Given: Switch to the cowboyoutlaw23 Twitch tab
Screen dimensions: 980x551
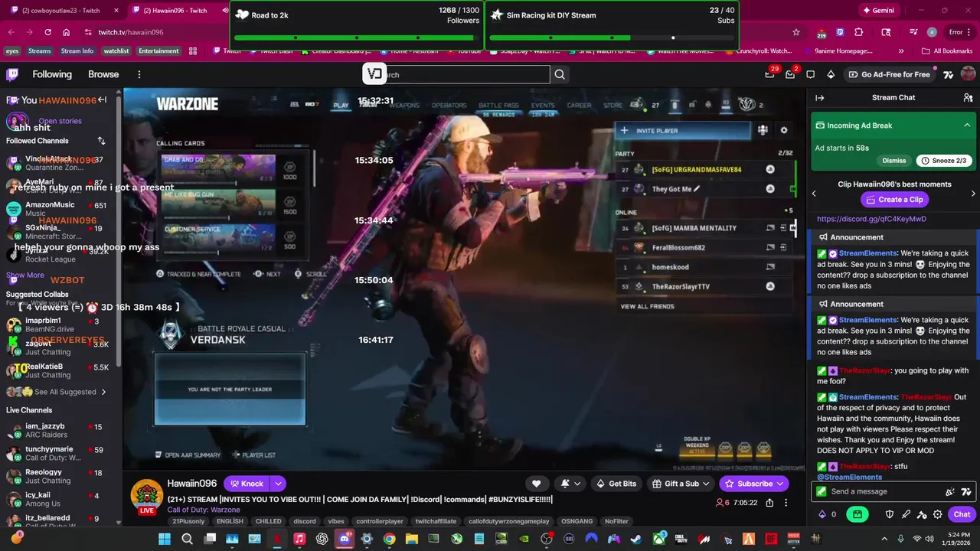Looking at the screenshot, I should point(61,11).
